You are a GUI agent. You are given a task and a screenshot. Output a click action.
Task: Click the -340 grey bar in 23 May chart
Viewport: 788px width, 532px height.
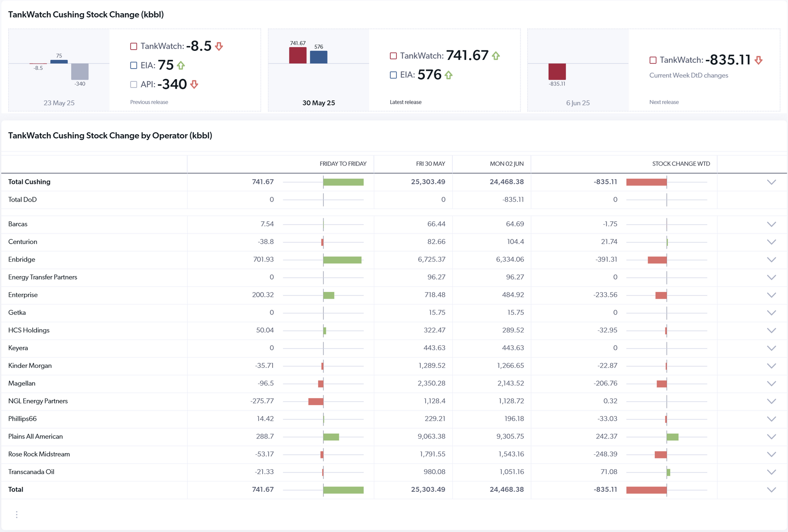pyautogui.click(x=80, y=71)
